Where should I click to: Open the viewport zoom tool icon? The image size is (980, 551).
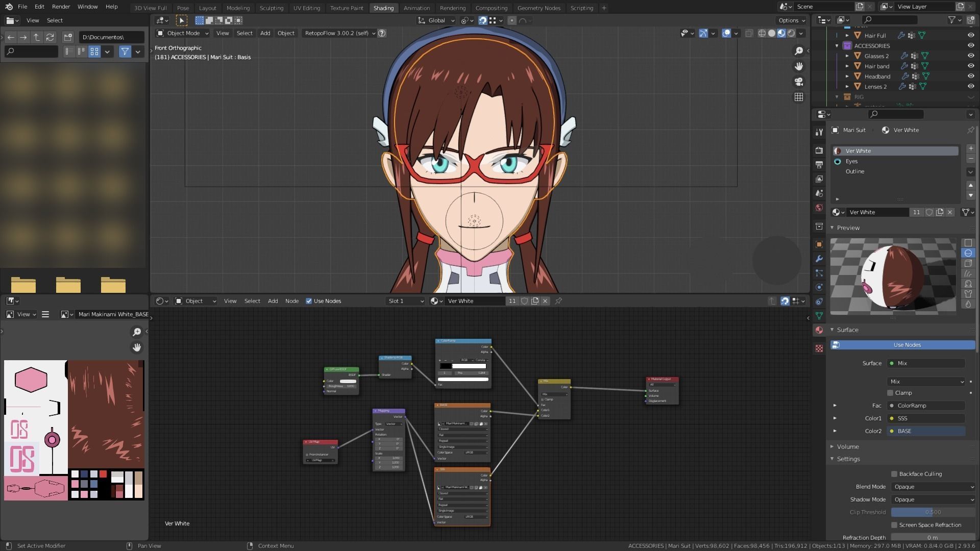799,51
